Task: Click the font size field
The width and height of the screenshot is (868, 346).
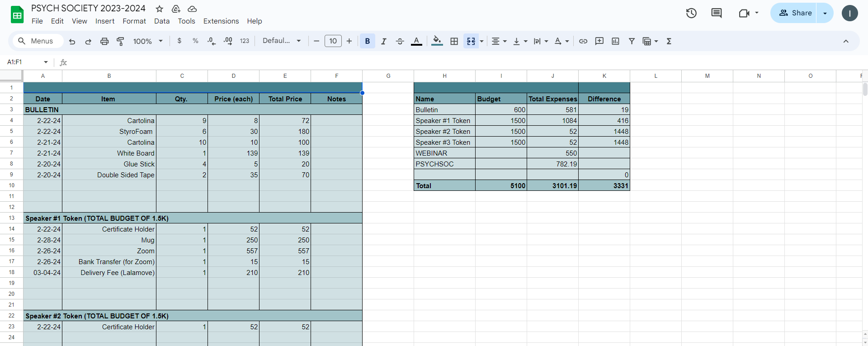Action: (x=333, y=41)
